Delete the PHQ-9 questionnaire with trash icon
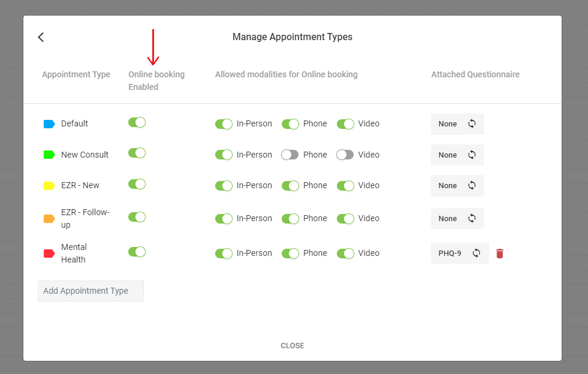The width and height of the screenshot is (588, 374). point(499,254)
